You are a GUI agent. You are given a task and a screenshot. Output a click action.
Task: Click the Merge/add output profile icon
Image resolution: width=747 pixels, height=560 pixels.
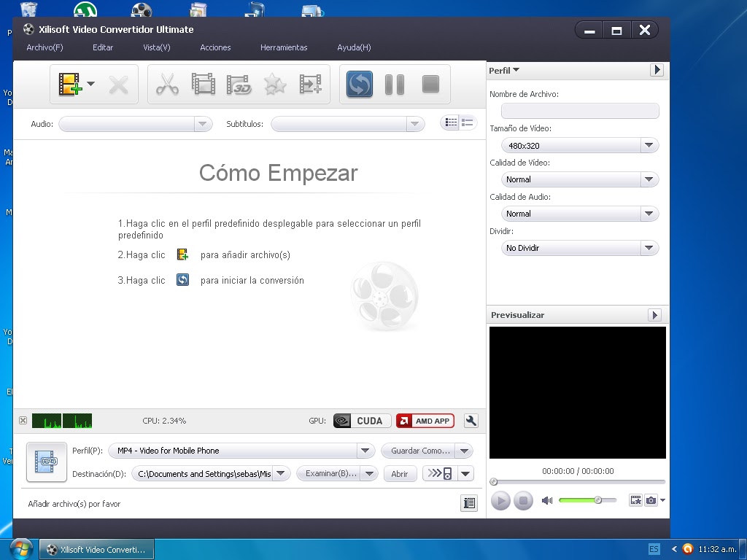(310, 85)
